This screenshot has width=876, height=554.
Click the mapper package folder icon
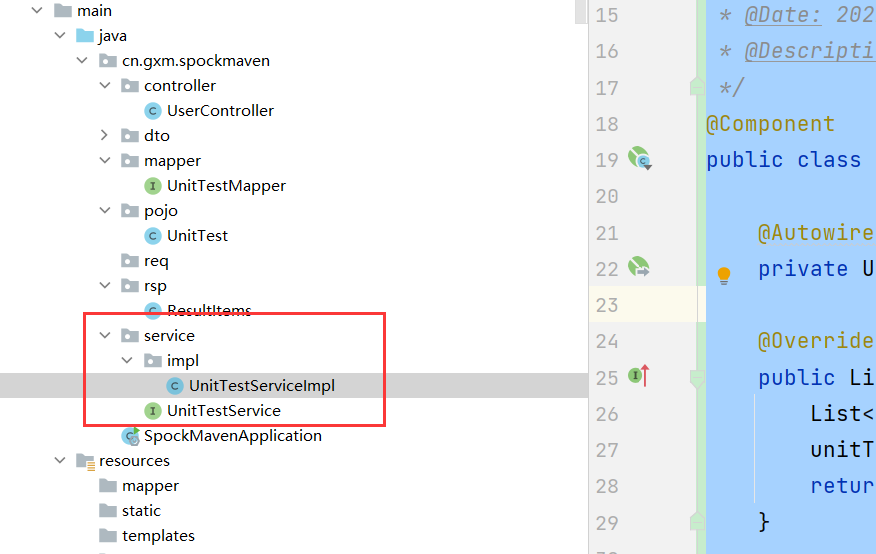130,161
